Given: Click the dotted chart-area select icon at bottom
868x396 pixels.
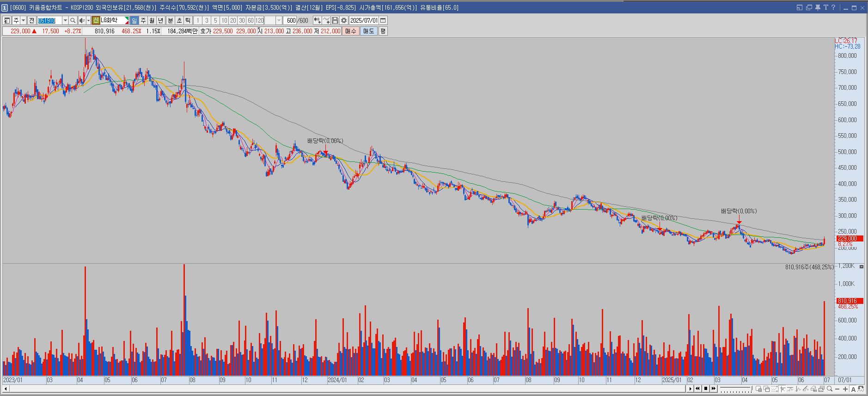Looking at the screenshot, I should coord(774,389).
